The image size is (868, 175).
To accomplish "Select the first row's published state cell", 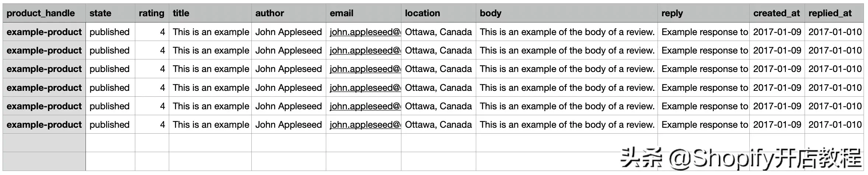I will [110, 32].
